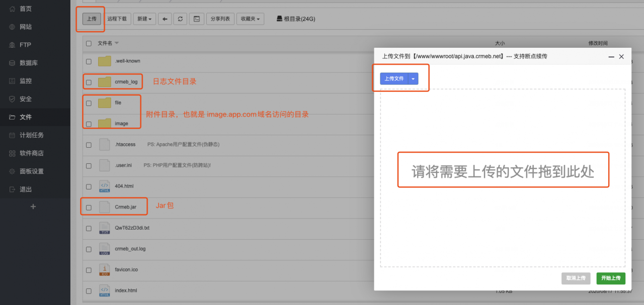Click the 计划任务 calendar icon in sidebar
Image resolution: width=644 pixels, height=305 pixels.
click(12, 135)
